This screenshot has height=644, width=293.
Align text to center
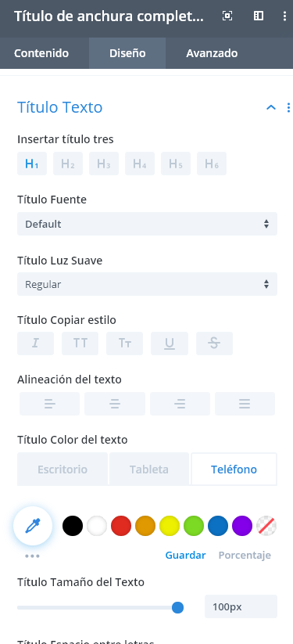point(115,404)
